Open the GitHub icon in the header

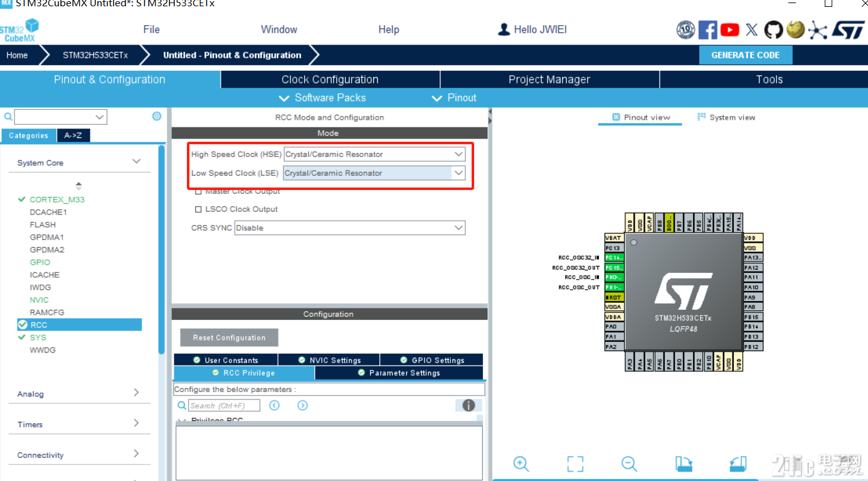pyautogui.click(x=773, y=29)
